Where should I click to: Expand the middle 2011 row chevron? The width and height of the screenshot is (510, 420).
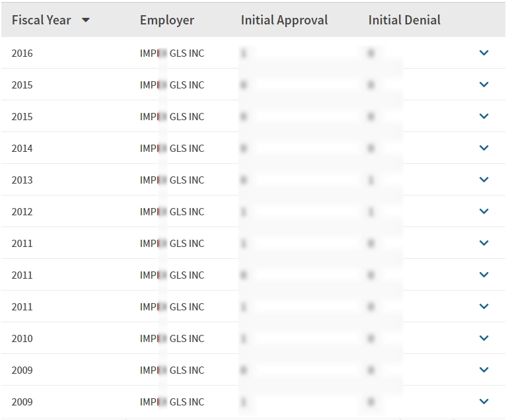tap(484, 275)
